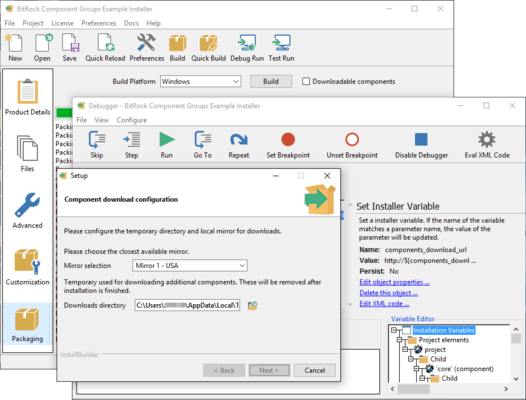526x400 pixels.
Task: Click Repeat in the Debugger toolbar
Action: [239, 145]
